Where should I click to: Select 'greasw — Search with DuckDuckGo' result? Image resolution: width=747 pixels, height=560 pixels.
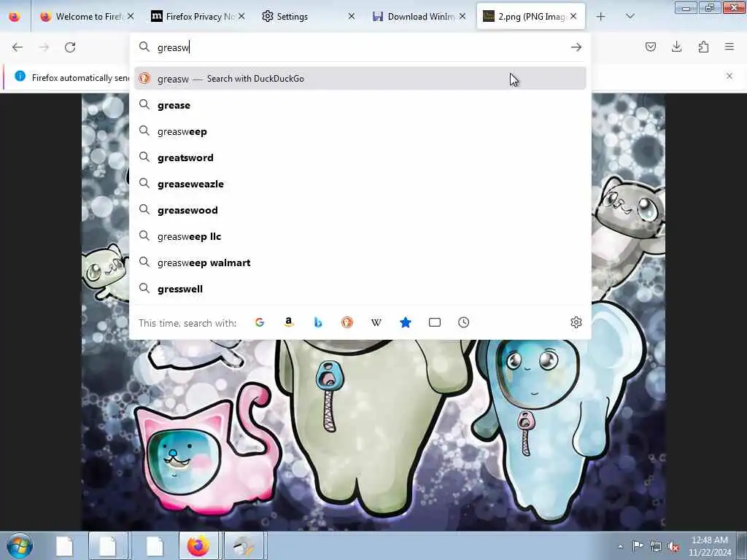coord(360,79)
